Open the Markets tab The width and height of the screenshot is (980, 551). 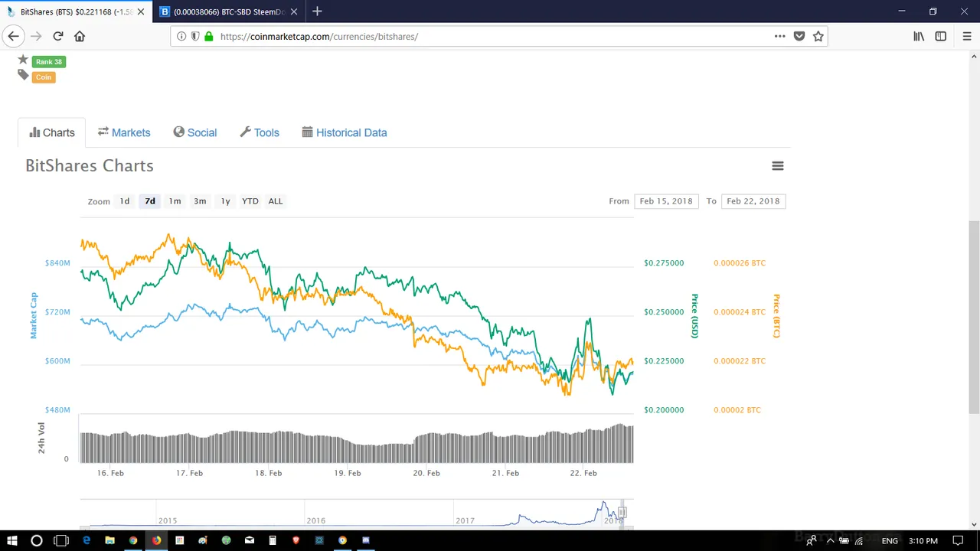pos(124,132)
